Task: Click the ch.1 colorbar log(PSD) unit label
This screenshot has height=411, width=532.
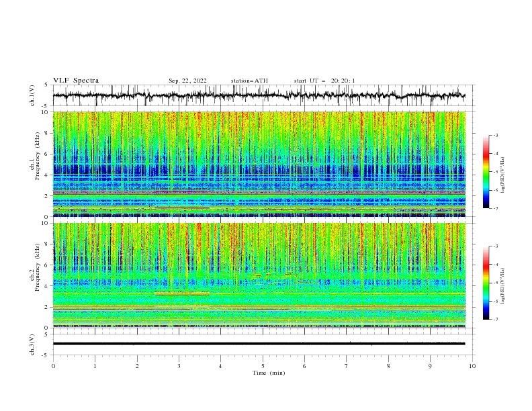Action: tap(503, 175)
